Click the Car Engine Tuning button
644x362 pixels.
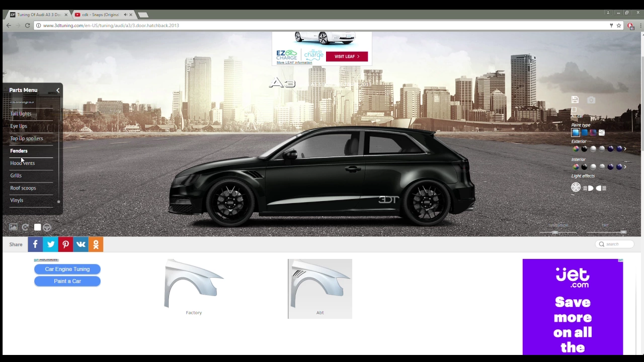[67, 269]
